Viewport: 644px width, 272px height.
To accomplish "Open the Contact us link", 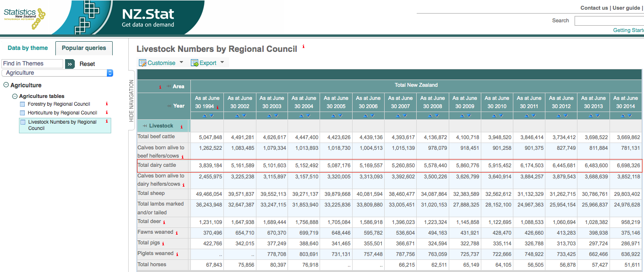I will coord(594,8).
